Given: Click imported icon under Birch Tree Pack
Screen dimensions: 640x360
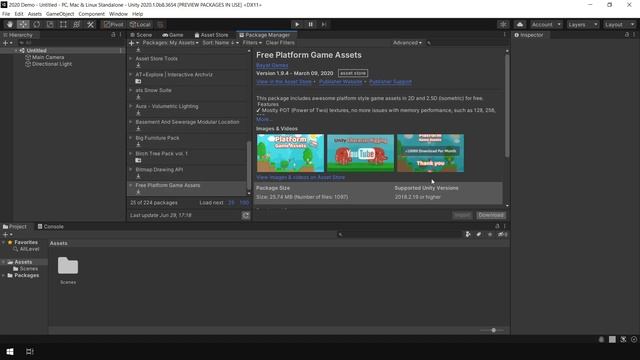Looking at the screenshot, I should 138,160.
